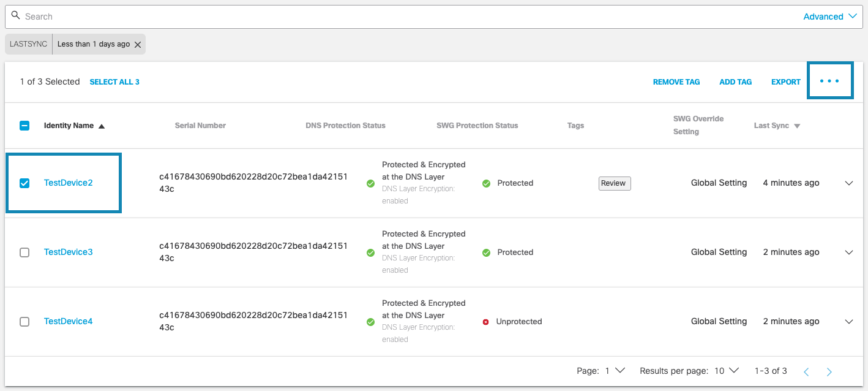Open the Results per page dropdown

[725, 371]
